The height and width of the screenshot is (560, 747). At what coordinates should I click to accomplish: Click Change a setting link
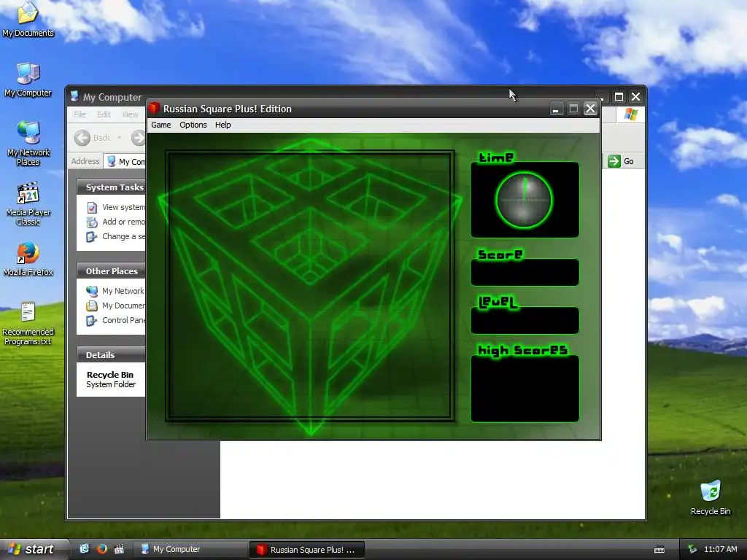[123, 236]
